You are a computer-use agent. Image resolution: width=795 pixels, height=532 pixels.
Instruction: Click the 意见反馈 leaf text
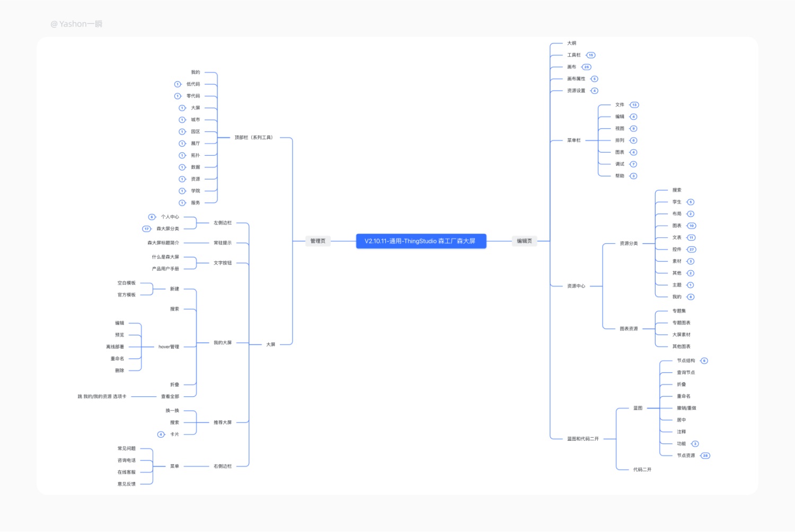tap(127, 484)
